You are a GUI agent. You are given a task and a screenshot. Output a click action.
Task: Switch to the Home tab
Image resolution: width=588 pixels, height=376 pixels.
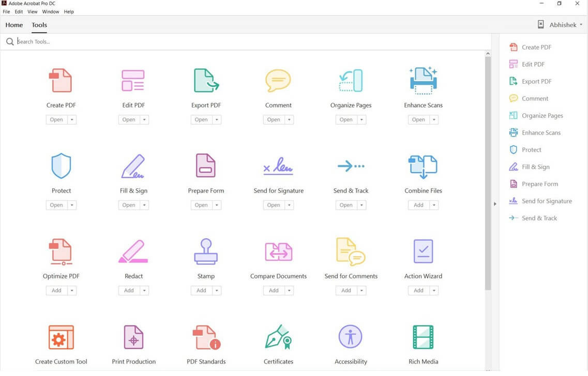pos(14,25)
